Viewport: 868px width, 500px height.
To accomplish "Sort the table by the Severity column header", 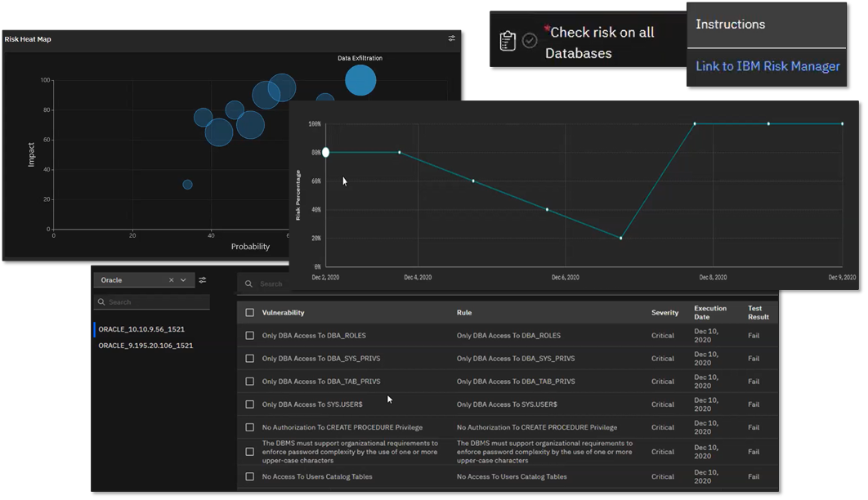I will (664, 313).
